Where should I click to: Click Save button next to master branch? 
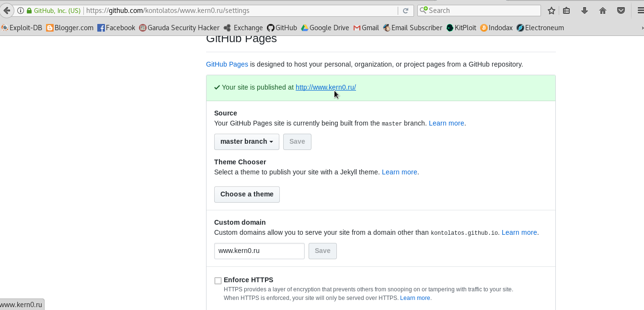297,142
